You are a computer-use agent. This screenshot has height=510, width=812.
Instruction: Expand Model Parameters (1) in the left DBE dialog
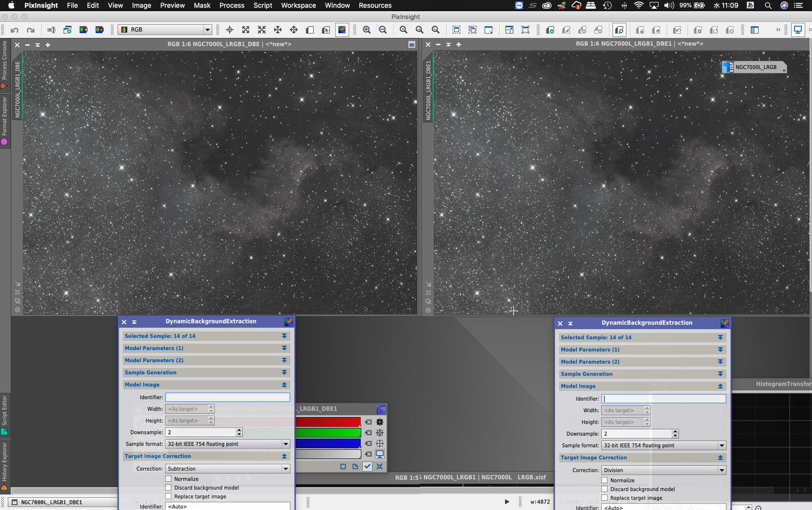pos(284,348)
